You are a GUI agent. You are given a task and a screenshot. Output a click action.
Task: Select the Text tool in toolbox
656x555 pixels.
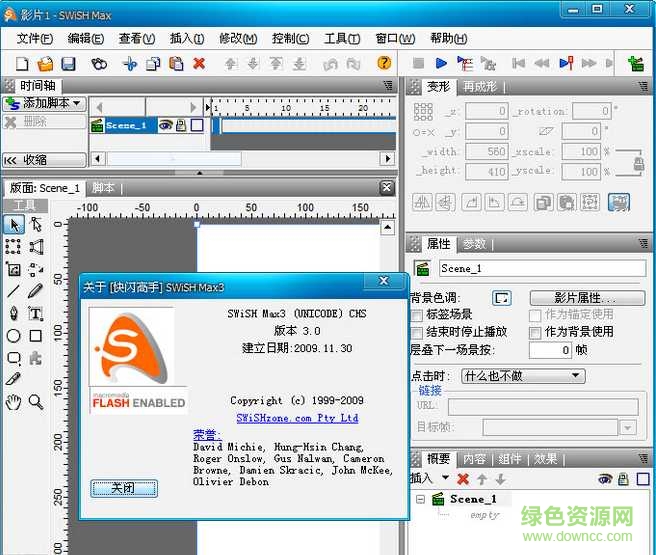pos(36,313)
